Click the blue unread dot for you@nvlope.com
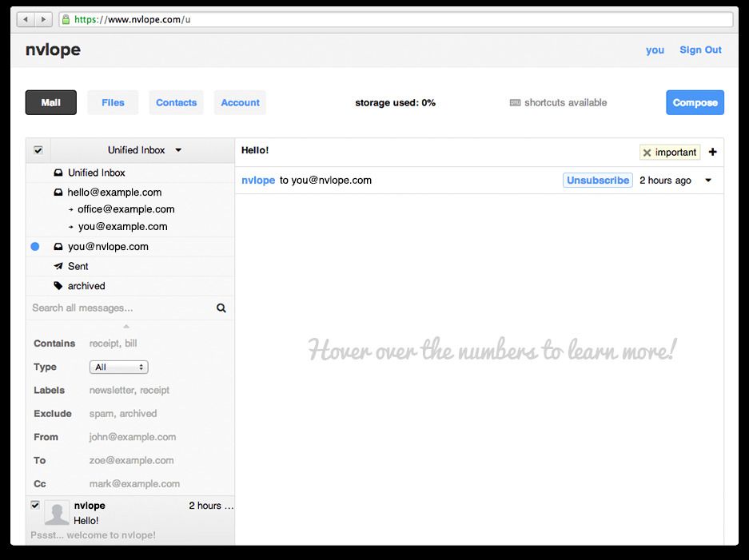The image size is (749, 560). (x=34, y=247)
